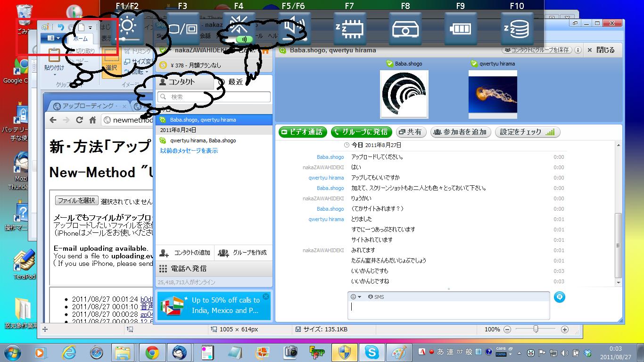Screen dimensions: 644x362
Task: Click the 共有 share button
Action: [411, 132]
